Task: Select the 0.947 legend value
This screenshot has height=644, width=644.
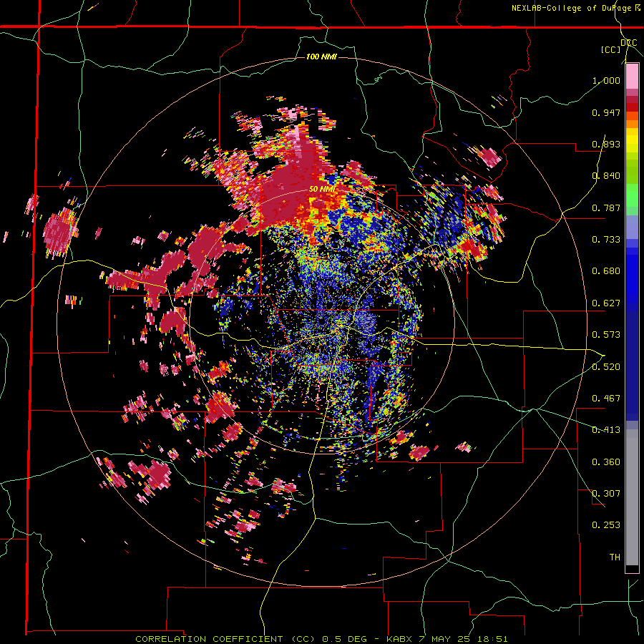Action: [x=606, y=112]
